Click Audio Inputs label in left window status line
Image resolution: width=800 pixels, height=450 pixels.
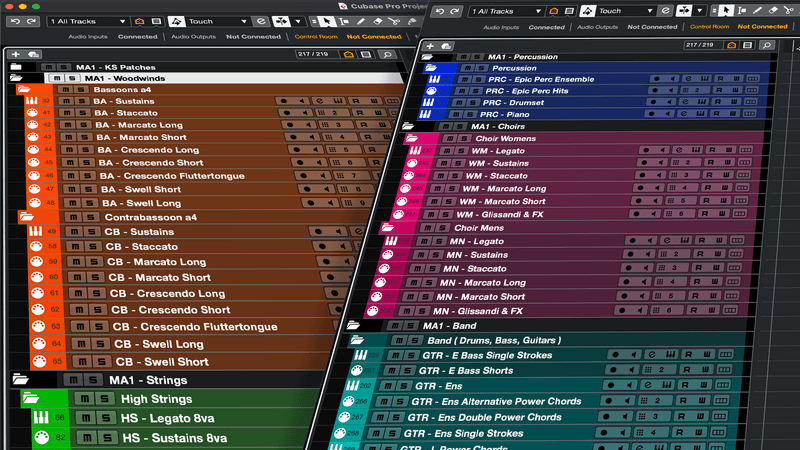[88, 37]
